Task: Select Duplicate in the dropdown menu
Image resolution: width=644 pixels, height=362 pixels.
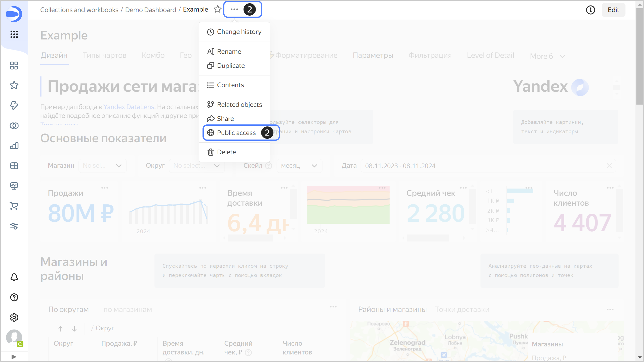Action: [x=231, y=66]
